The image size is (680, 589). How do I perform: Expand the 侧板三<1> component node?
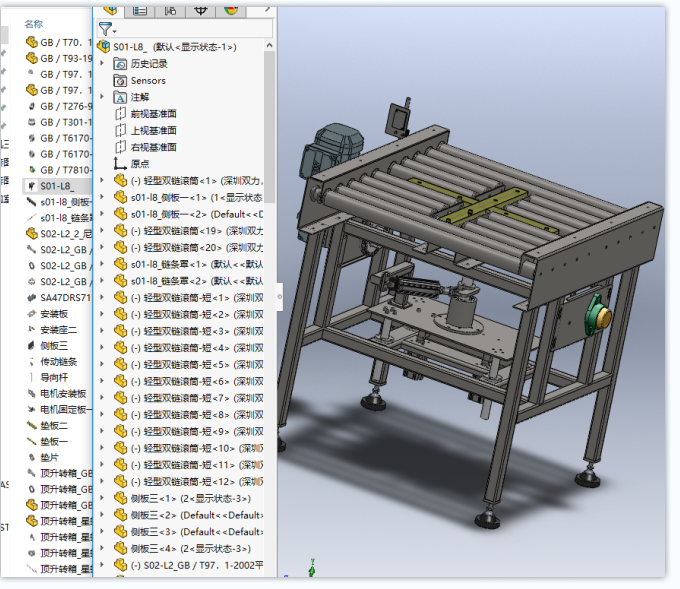tap(103, 498)
